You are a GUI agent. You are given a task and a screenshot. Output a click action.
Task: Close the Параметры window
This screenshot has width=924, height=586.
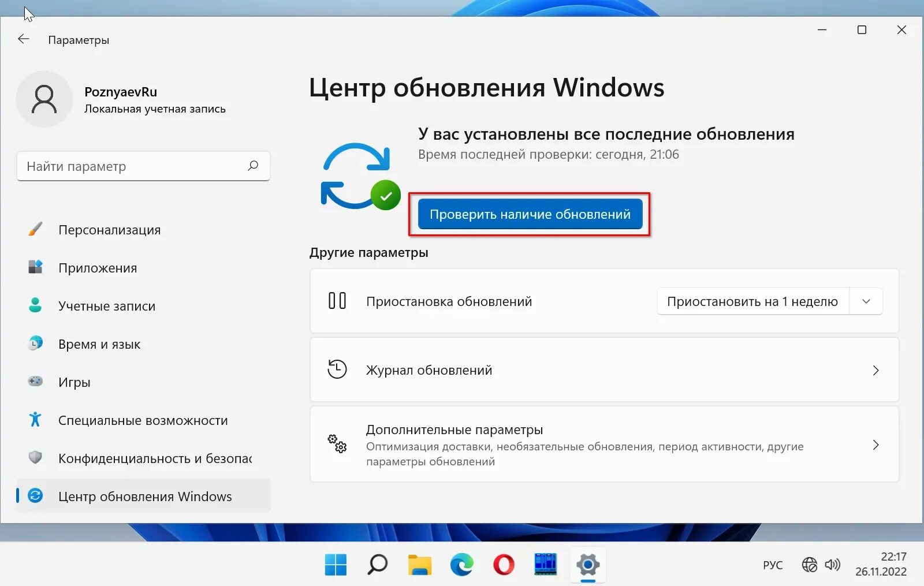pyautogui.click(x=901, y=29)
